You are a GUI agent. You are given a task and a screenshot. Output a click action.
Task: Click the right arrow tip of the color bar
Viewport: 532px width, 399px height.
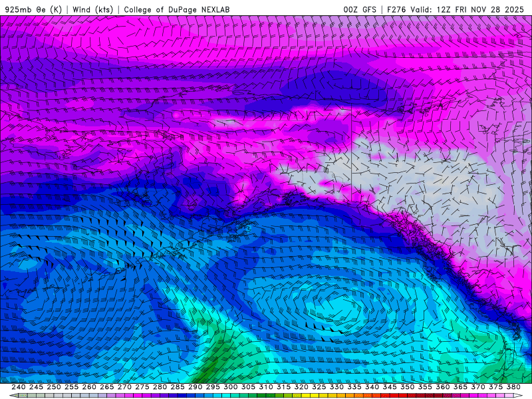[x=519, y=396]
